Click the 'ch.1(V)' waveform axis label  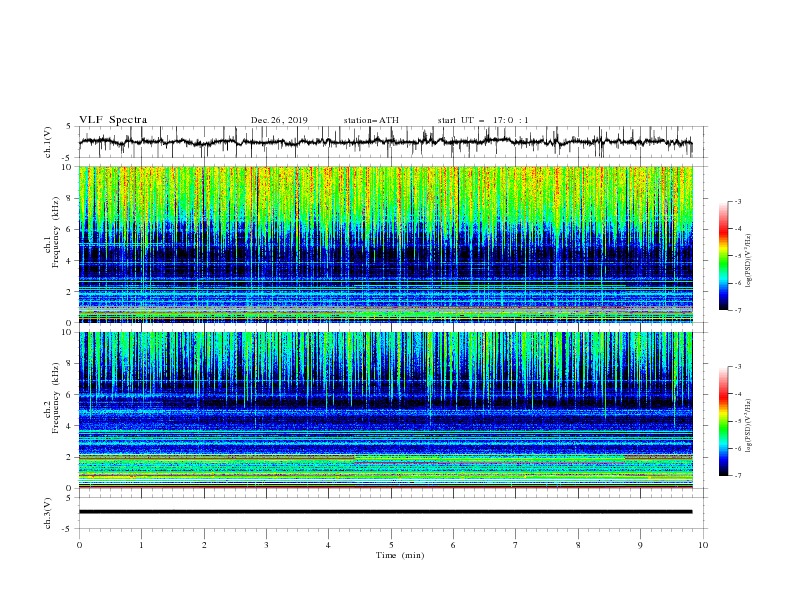48,142
